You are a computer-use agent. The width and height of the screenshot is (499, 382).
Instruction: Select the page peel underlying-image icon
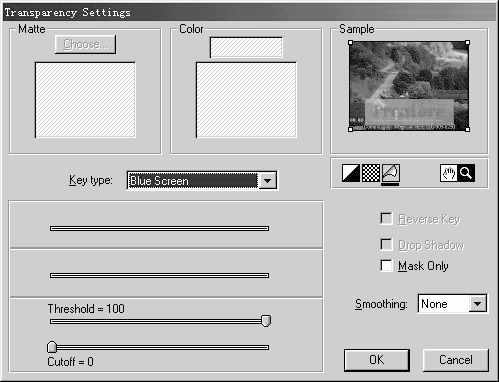tap(390, 173)
